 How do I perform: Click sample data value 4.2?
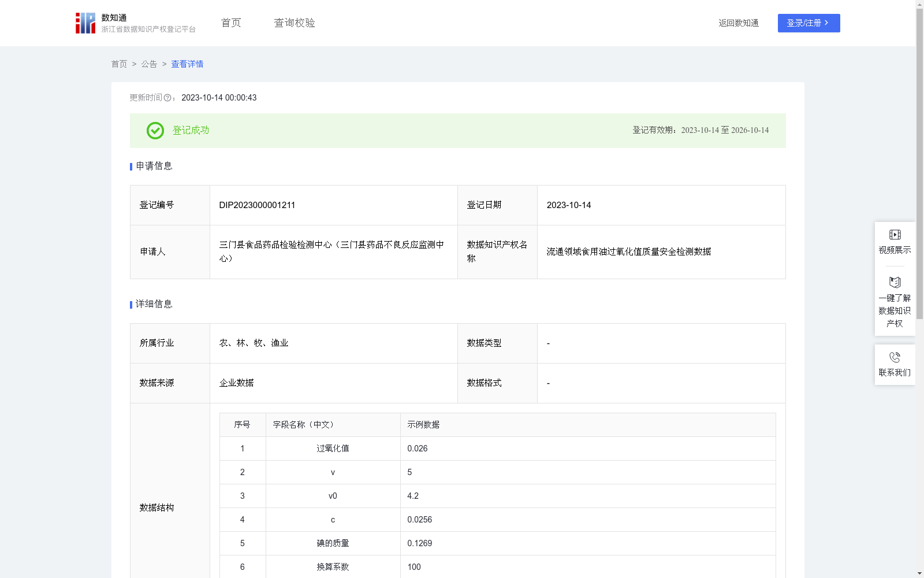pyautogui.click(x=413, y=496)
